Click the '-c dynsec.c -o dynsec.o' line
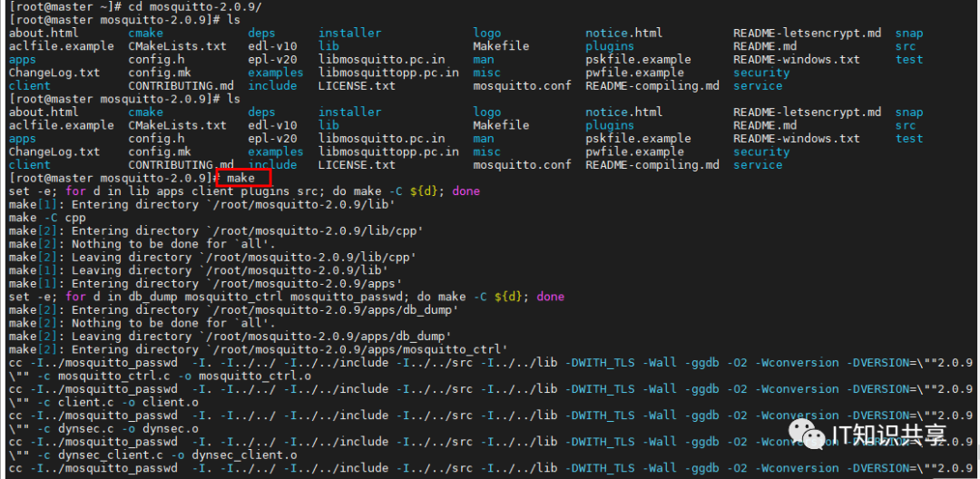980x479 pixels. pos(103,428)
